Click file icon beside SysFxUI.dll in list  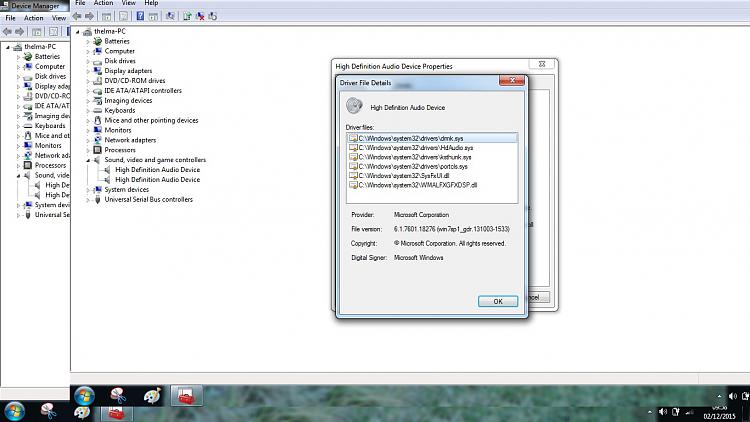[353, 176]
